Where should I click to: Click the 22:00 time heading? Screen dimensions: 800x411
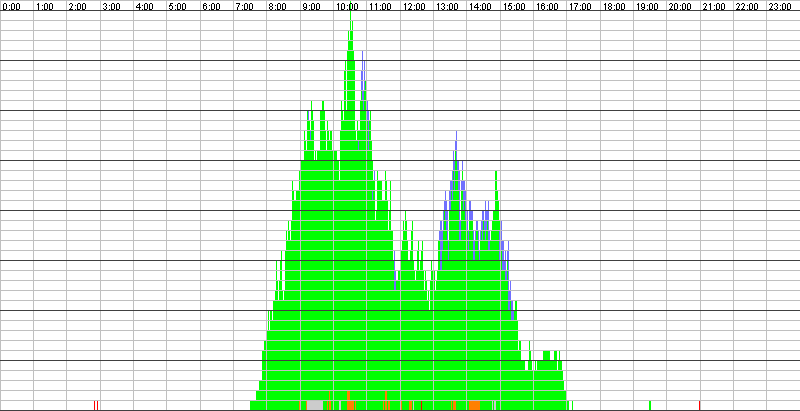(x=748, y=7)
